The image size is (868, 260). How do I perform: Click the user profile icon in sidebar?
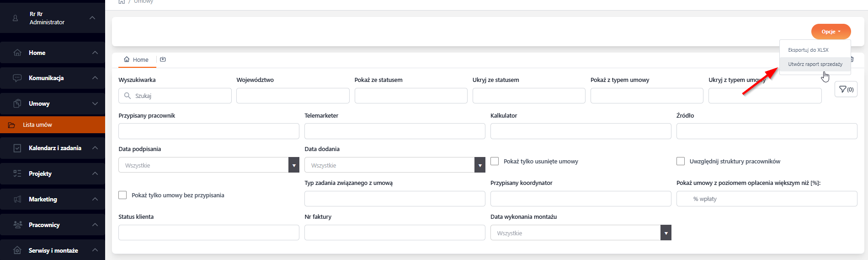point(16,18)
